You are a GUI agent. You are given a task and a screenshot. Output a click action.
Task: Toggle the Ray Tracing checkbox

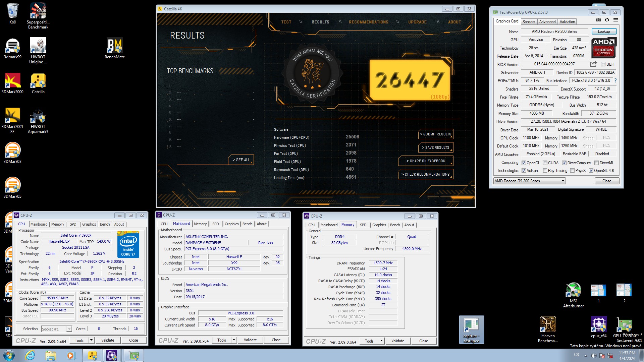click(x=545, y=171)
